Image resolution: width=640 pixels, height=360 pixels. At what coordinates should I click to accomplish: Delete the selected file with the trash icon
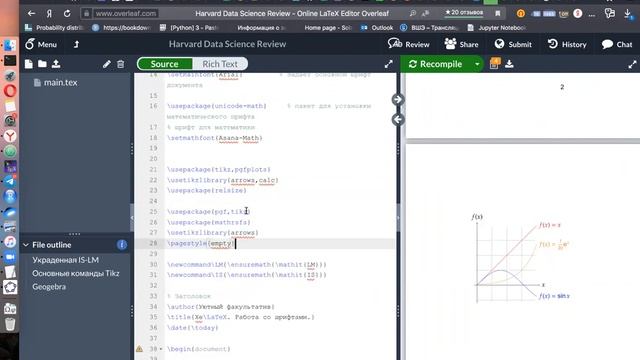(x=120, y=64)
